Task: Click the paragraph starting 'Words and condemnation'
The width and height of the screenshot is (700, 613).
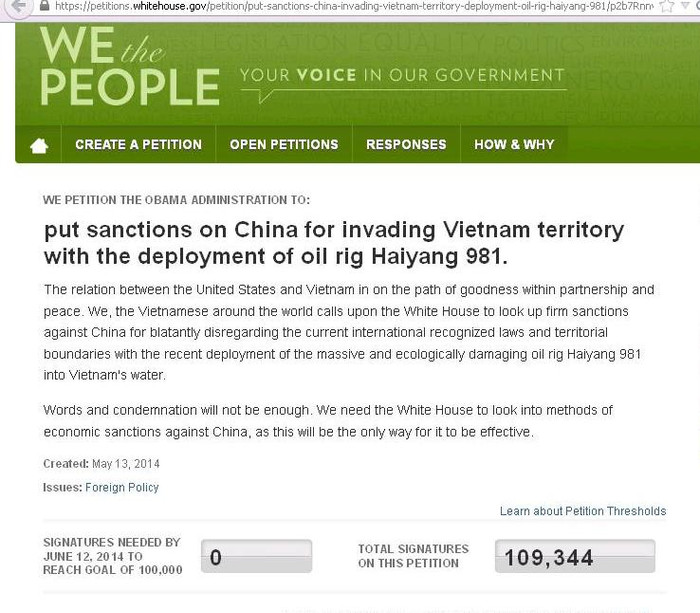Action: [328, 421]
